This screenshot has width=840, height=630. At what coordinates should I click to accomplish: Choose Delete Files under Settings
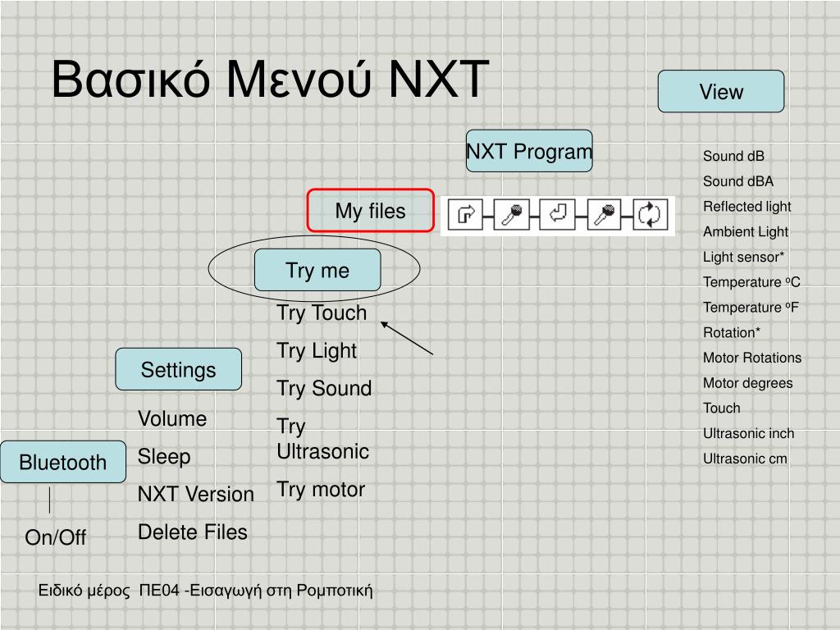pos(193,532)
